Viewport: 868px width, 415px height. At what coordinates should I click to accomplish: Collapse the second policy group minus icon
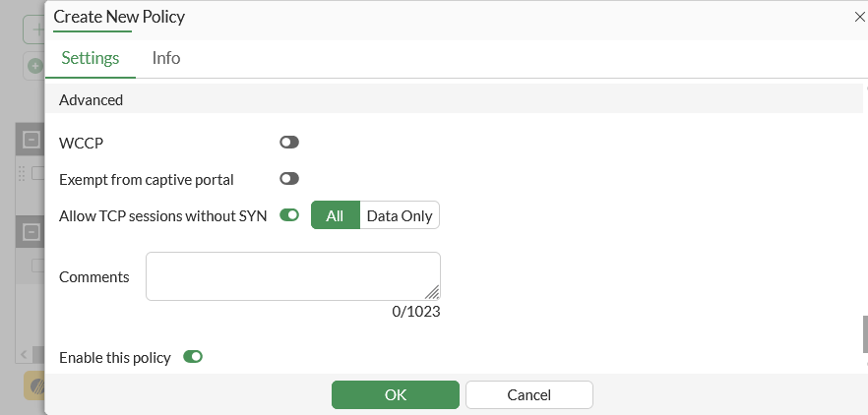(x=31, y=233)
